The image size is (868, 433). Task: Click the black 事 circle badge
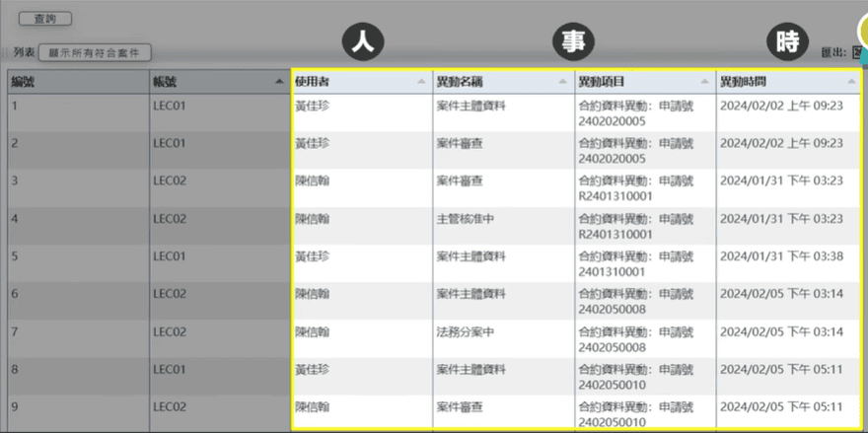tap(572, 41)
